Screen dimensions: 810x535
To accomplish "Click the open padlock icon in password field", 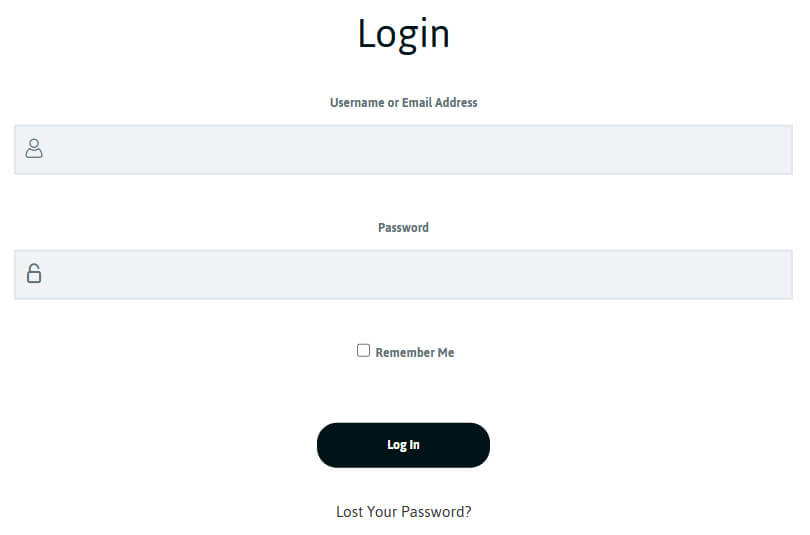I will tap(34, 274).
